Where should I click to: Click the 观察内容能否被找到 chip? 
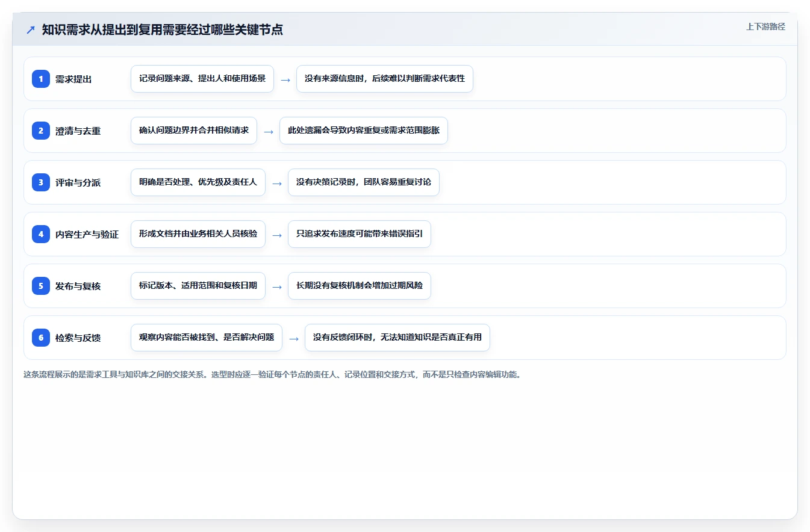tap(207, 338)
